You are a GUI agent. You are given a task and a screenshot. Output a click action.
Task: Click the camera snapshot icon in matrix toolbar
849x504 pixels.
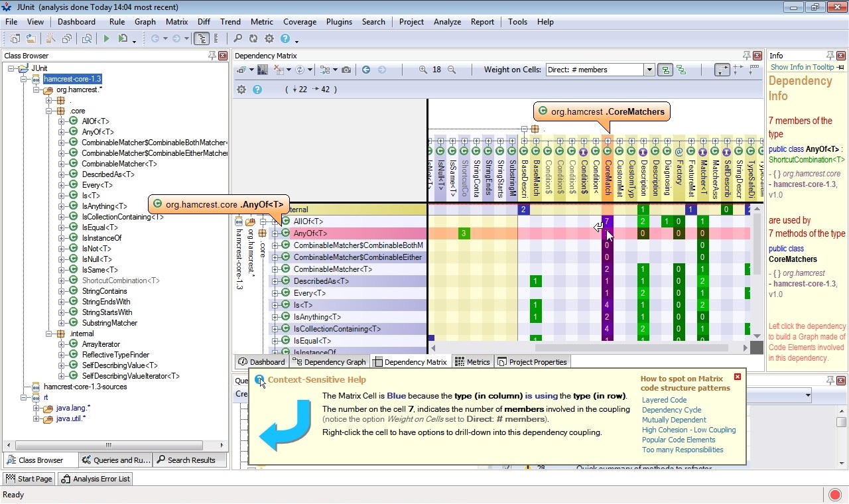[346, 70]
